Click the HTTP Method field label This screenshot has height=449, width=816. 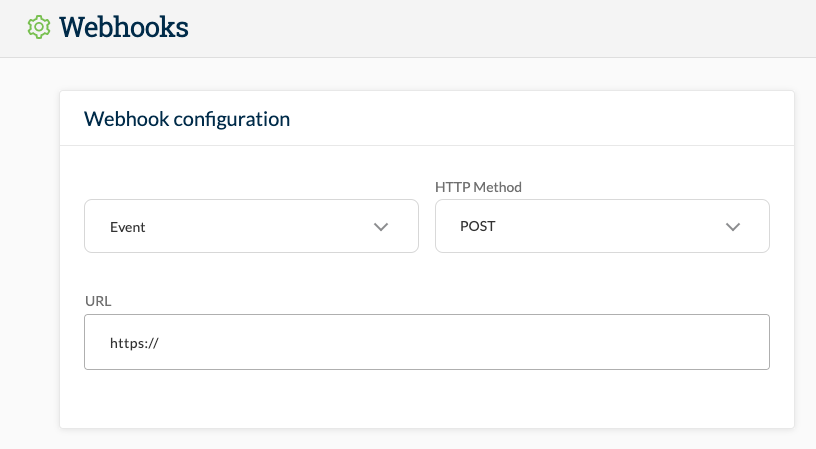[x=478, y=187]
